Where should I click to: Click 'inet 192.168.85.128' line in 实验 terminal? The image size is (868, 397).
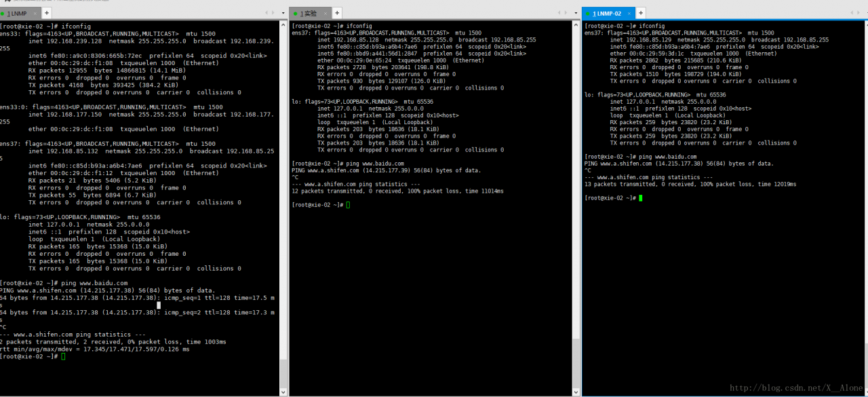pos(427,40)
